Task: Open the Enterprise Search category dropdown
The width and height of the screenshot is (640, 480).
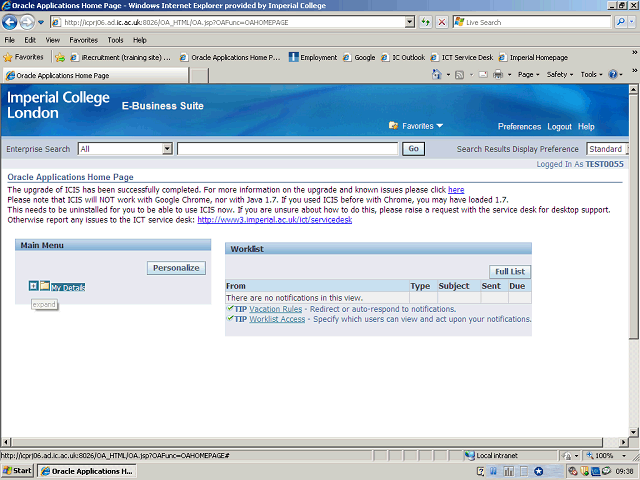Action: coord(125,148)
